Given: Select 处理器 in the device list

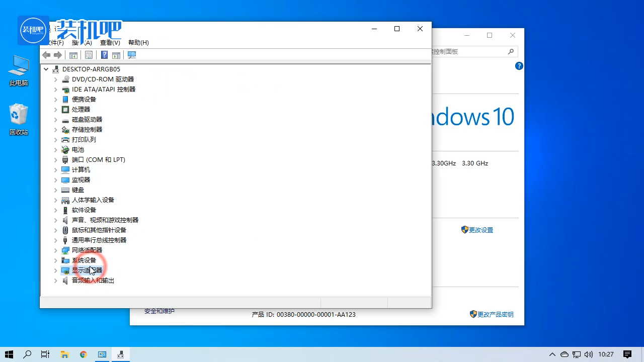Looking at the screenshot, I should point(81,110).
